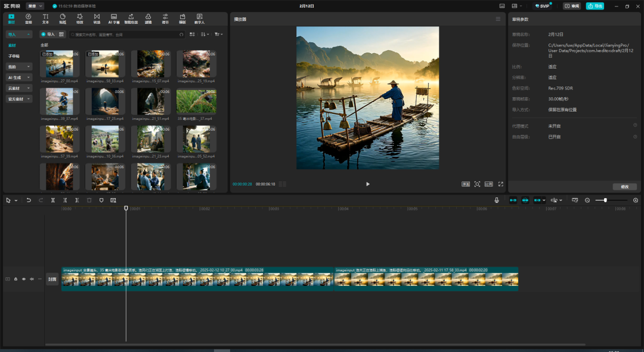This screenshot has height=352, width=644.
Task: Open the media filter dropdown
Action: point(218,35)
